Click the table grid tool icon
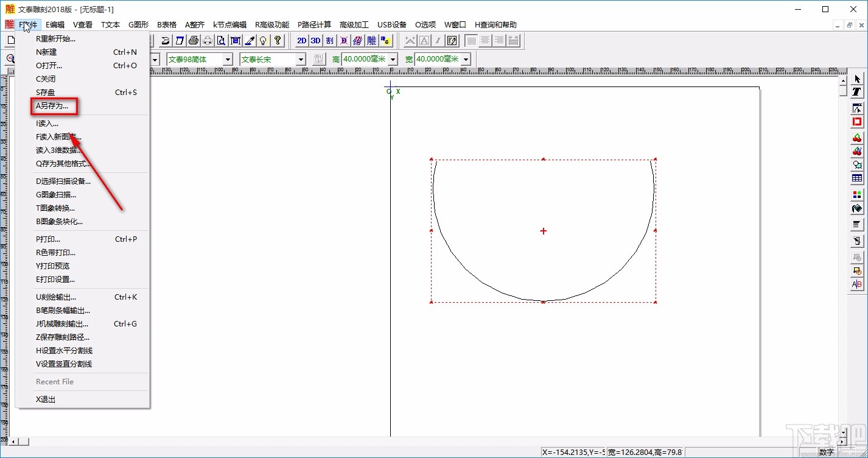 coord(857,178)
